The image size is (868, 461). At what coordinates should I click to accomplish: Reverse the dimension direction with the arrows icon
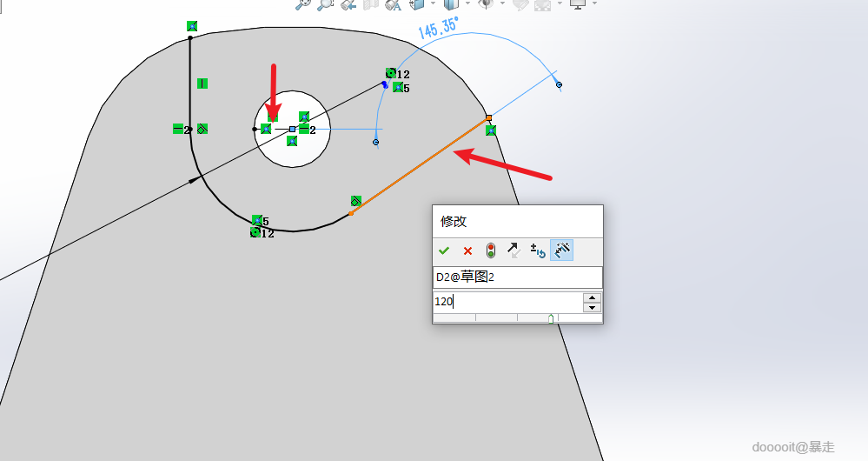click(x=514, y=251)
